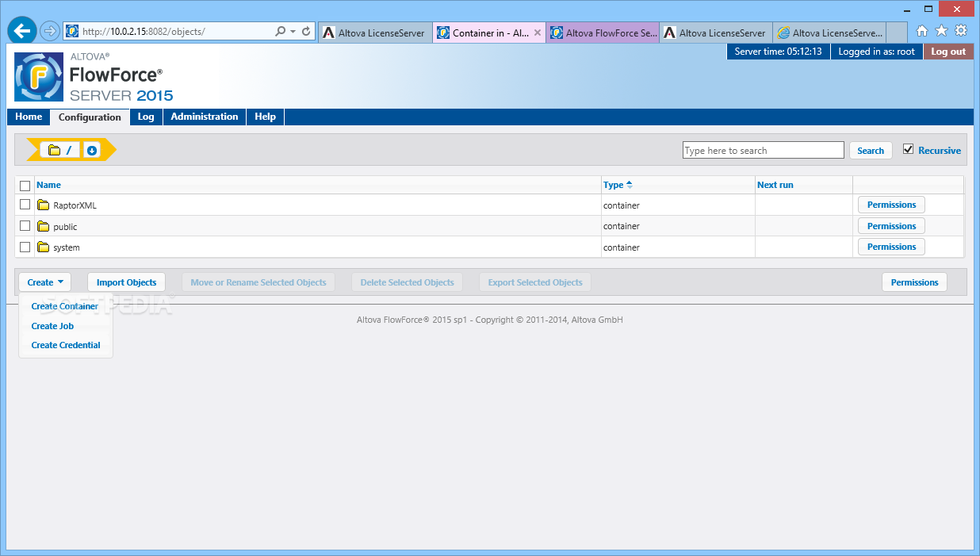Click the bottom toolbar Permissions button
The height and width of the screenshot is (556, 980).
(x=914, y=282)
